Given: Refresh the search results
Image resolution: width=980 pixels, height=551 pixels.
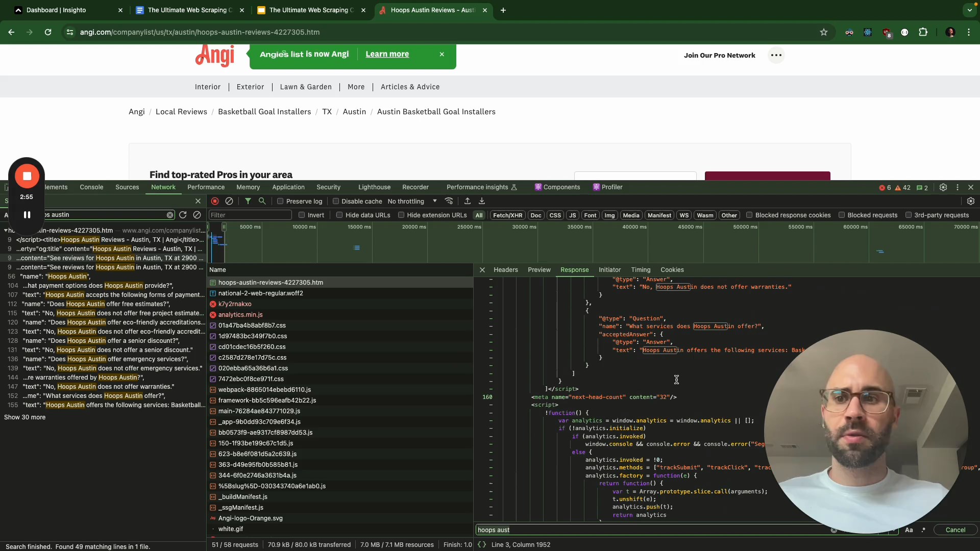Looking at the screenshot, I should point(183,215).
